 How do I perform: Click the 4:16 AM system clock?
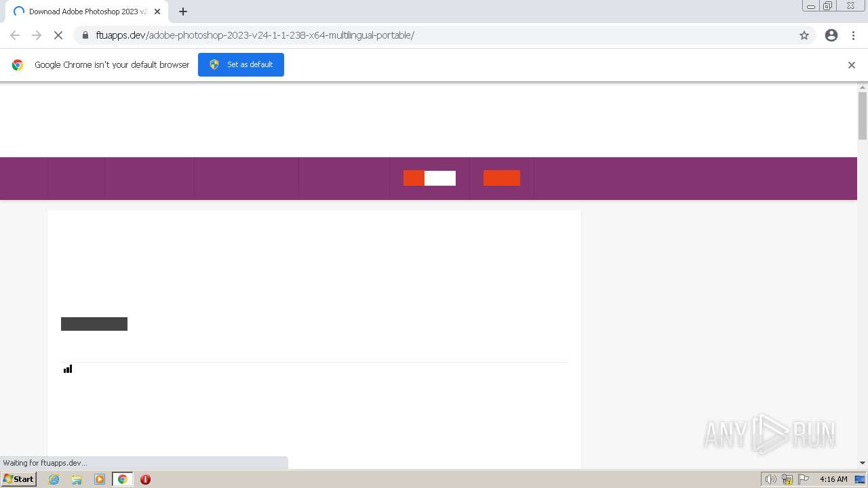pos(833,479)
